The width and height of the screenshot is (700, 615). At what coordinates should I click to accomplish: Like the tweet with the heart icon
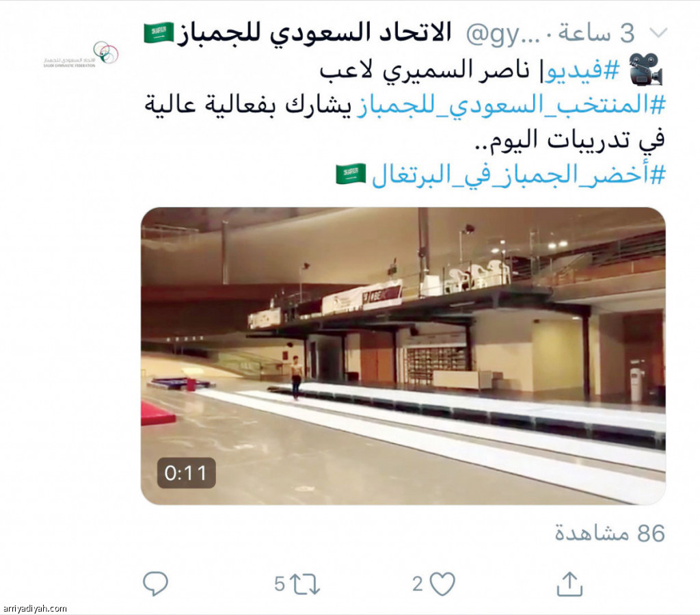coord(442,584)
